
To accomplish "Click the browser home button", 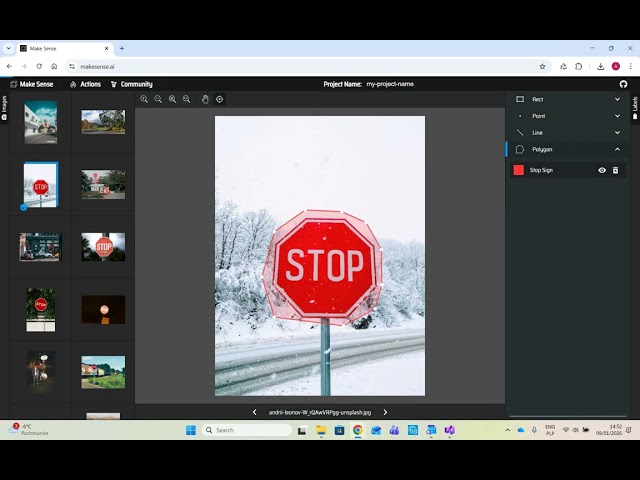I will click(54, 66).
